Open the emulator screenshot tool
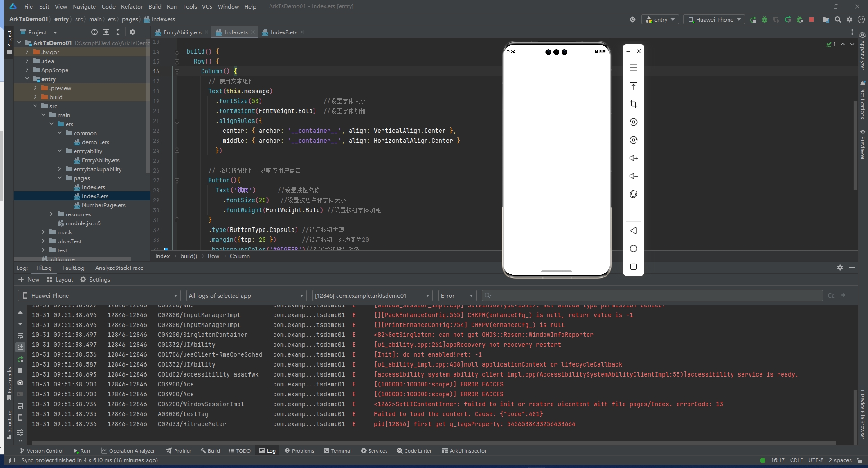This screenshot has height=468, width=868. click(x=633, y=104)
